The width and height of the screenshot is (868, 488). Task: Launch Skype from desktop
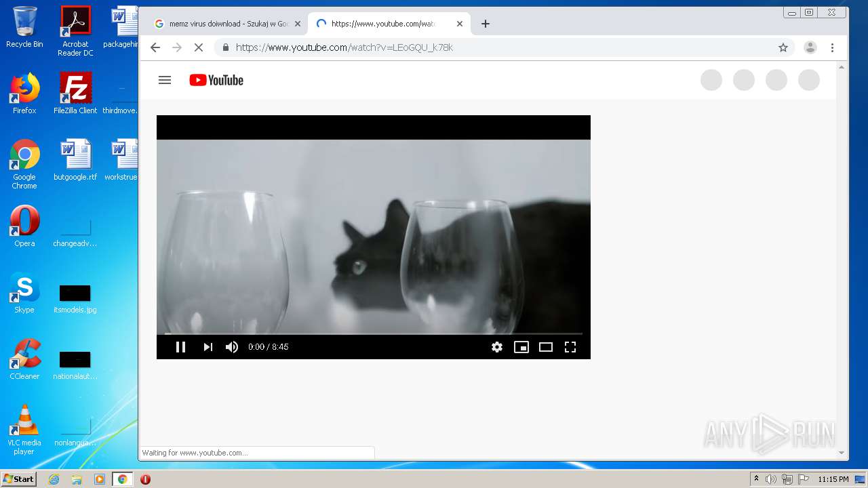pos(24,293)
